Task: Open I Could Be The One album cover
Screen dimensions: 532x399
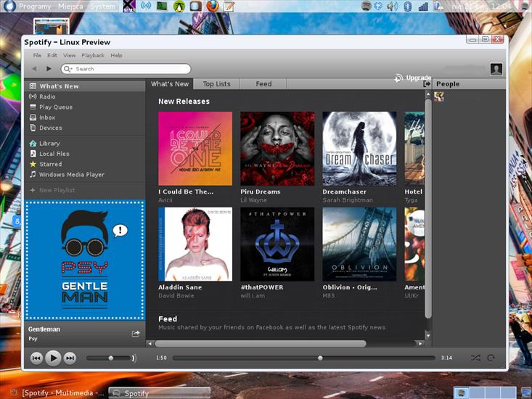Action: (195, 149)
